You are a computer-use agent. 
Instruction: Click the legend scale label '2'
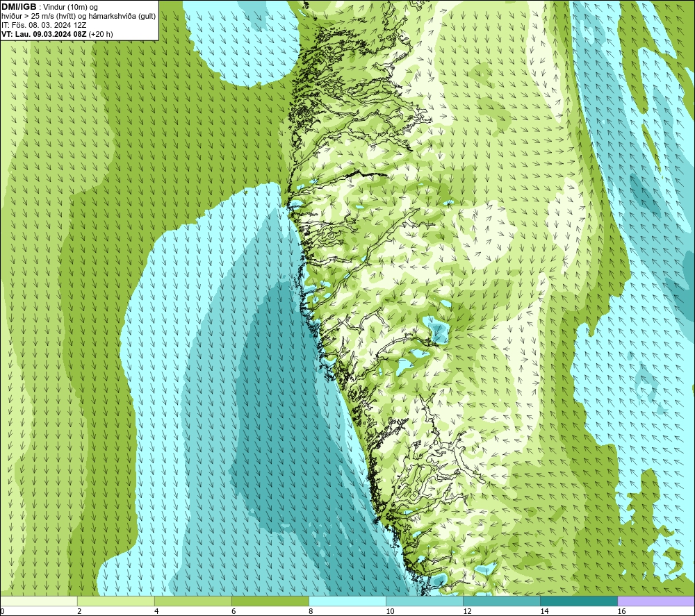pyautogui.click(x=79, y=612)
